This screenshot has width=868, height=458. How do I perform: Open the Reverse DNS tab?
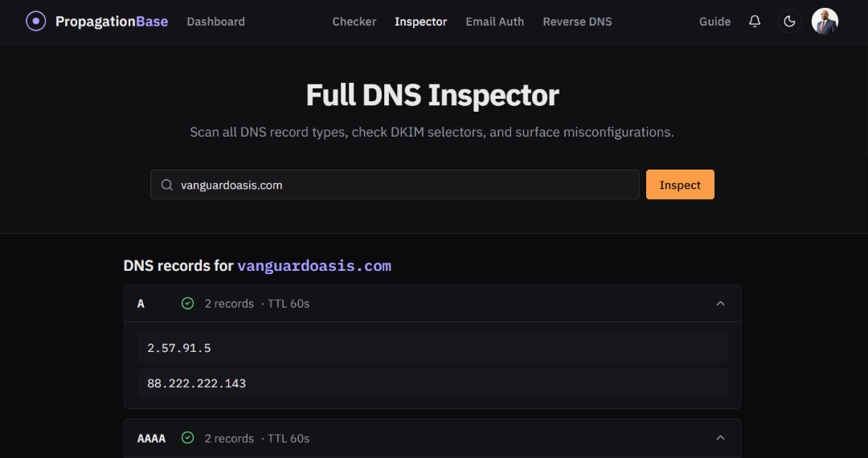point(577,22)
